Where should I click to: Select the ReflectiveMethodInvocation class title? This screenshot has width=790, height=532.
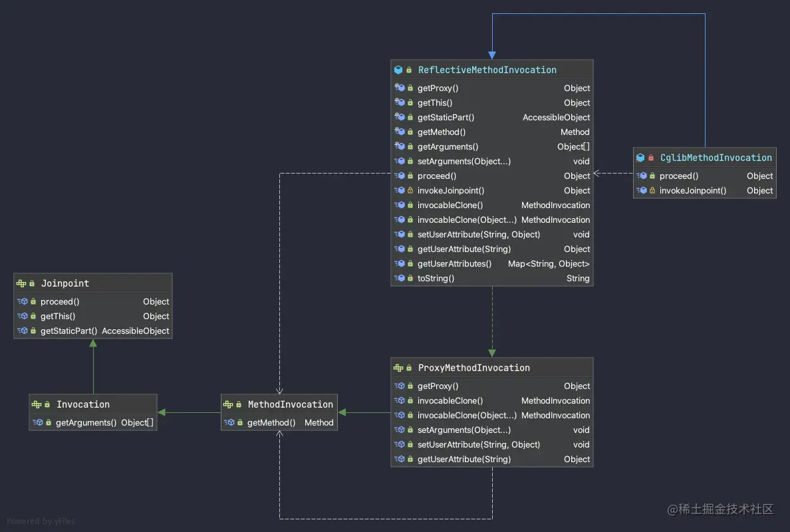(x=487, y=70)
